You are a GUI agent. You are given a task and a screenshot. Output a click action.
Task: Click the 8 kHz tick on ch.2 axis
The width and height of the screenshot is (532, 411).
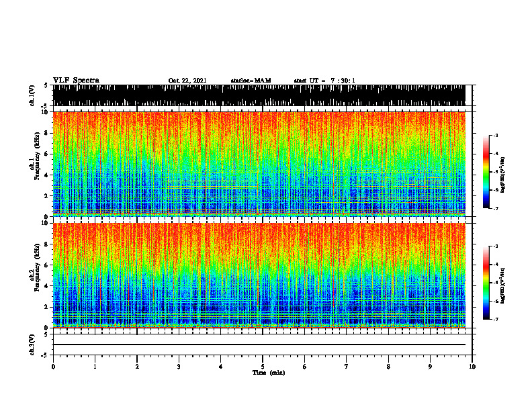pyautogui.click(x=47, y=244)
